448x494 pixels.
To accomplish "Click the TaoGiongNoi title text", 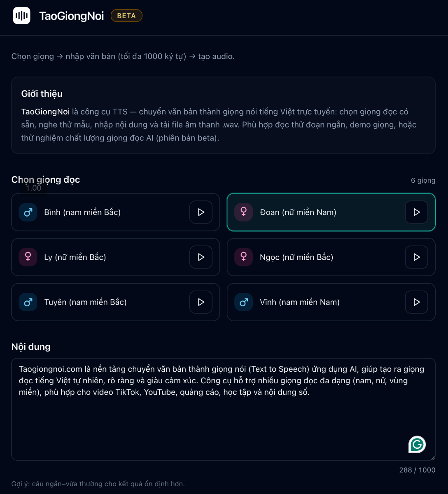I will tap(72, 16).
